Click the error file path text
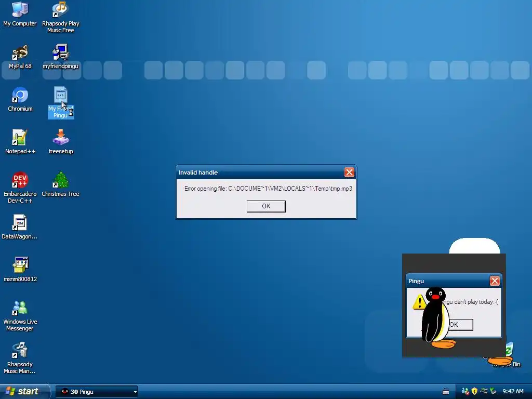 tap(290, 189)
